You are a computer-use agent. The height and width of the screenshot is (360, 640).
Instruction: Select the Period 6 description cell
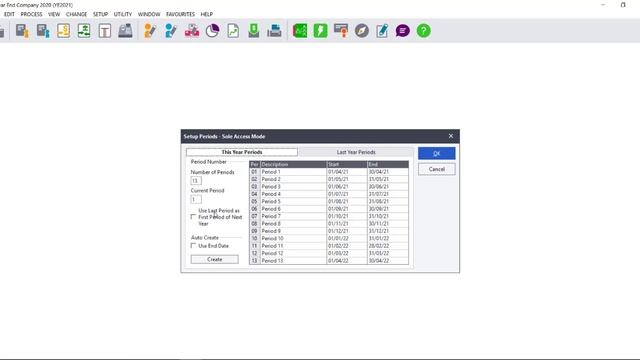pyautogui.click(x=293, y=209)
